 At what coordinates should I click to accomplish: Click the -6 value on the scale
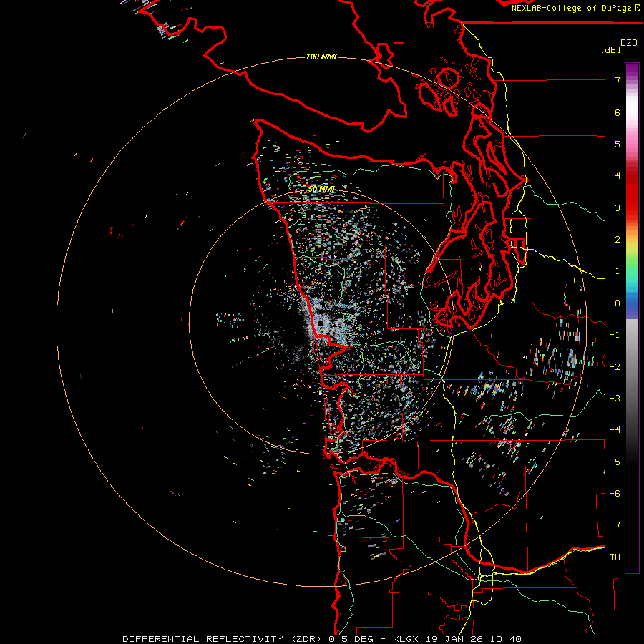615,493
